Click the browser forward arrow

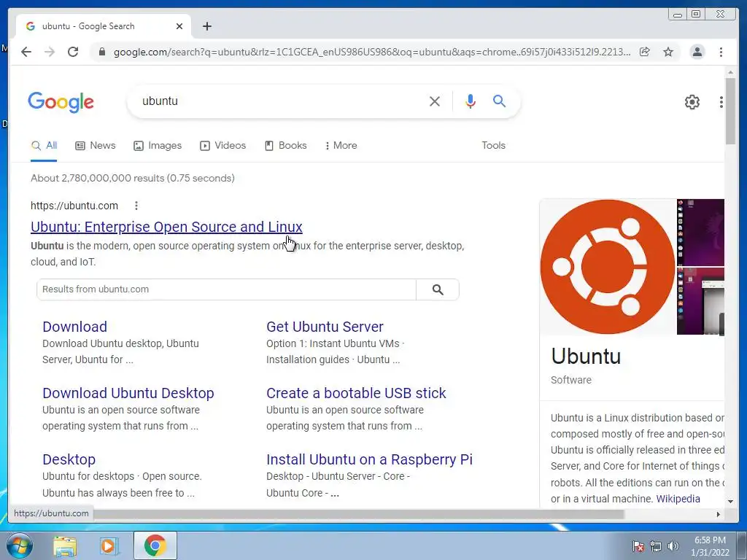[x=50, y=52]
